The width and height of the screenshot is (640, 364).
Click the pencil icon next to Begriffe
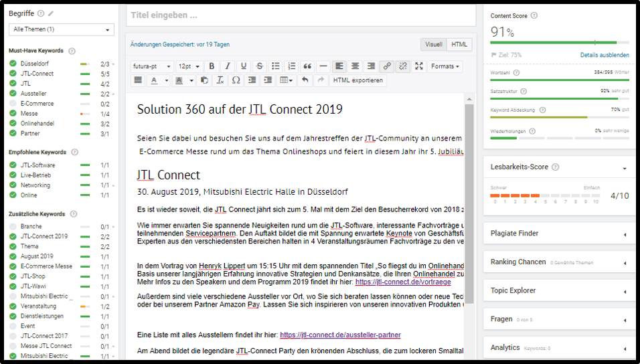point(51,13)
